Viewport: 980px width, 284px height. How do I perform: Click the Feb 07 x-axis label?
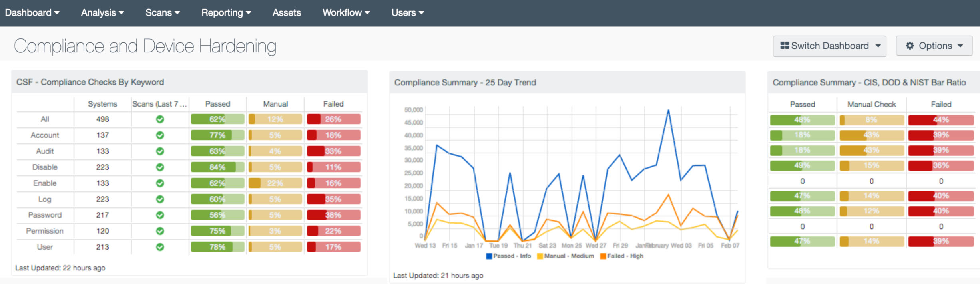coord(730,245)
